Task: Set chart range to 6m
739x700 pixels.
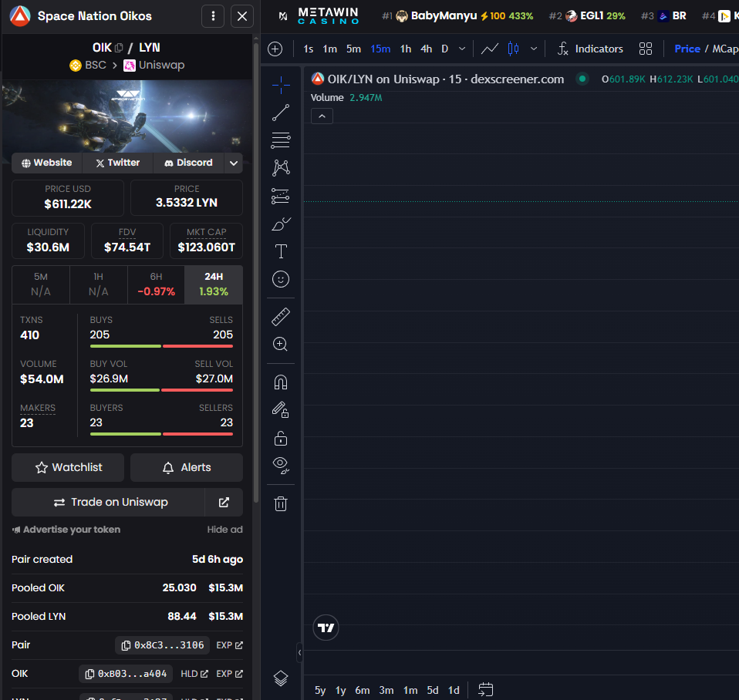Action: [x=363, y=690]
